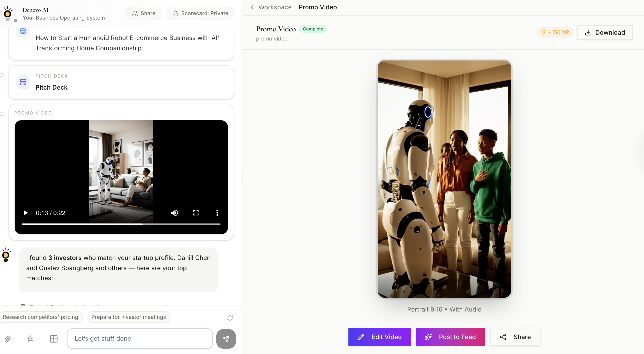Open the grid layout icon
The height and width of the screenshot is (354, 644).
tap(54, 339)
